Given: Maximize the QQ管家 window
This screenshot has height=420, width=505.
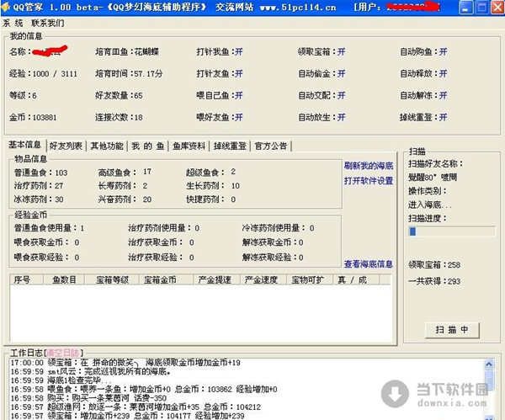Looking at the screenshot, I should [x=481, y=8].
